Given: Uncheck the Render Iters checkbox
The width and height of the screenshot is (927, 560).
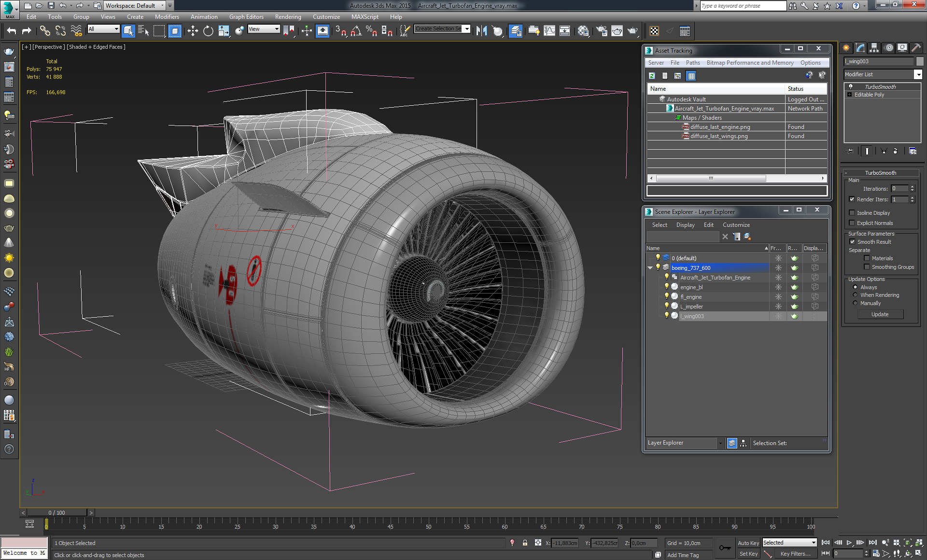Looking at the screenshot, I should (x=852, y=199).
